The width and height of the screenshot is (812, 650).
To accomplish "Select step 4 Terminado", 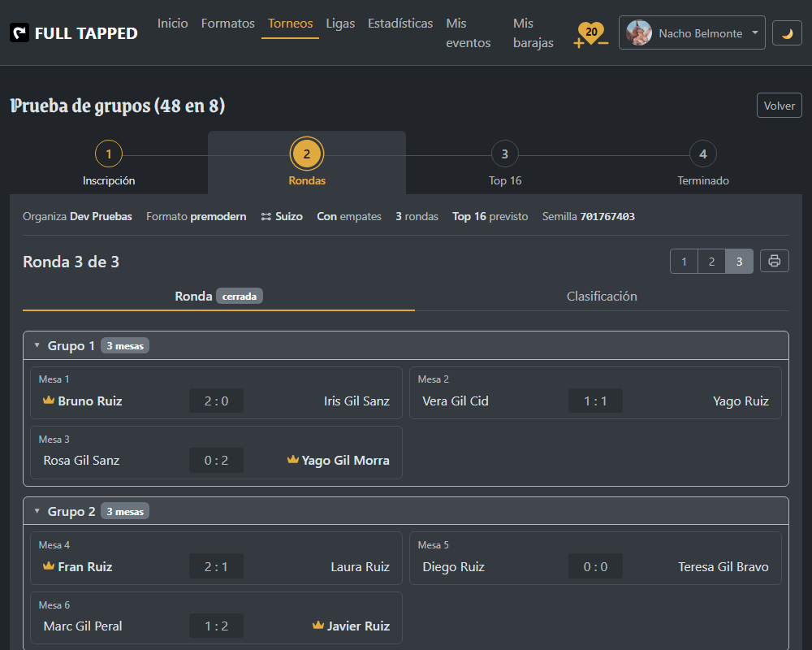I will click(702, 163).
